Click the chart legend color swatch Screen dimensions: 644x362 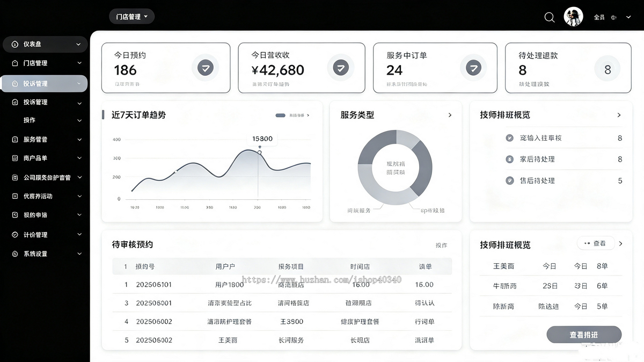pyautogui.click(x=280, y=115)
